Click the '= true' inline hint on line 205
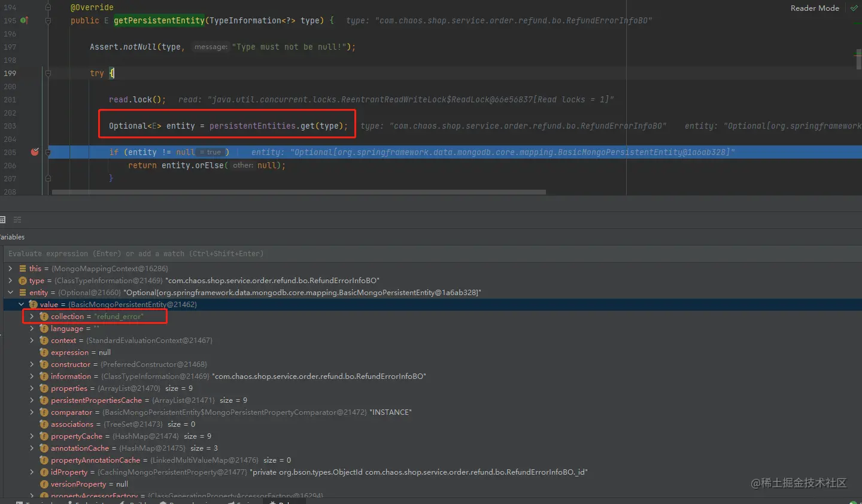 pos(210,152)
